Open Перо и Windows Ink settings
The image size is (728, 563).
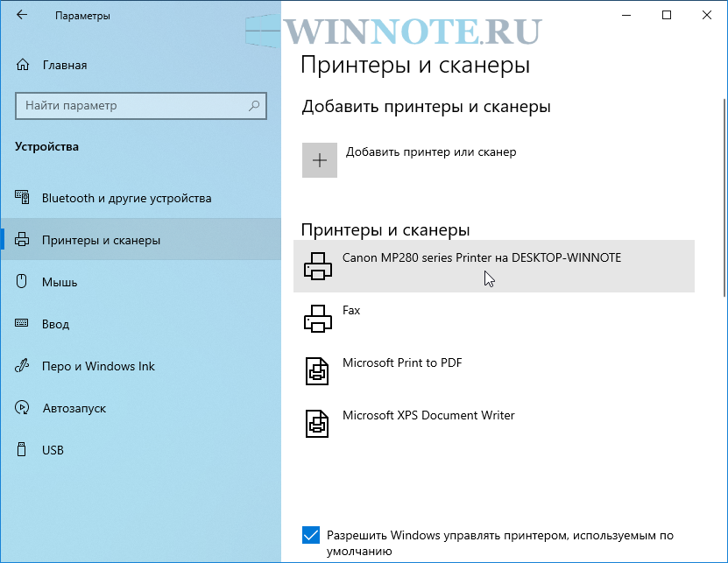point(98,366)
